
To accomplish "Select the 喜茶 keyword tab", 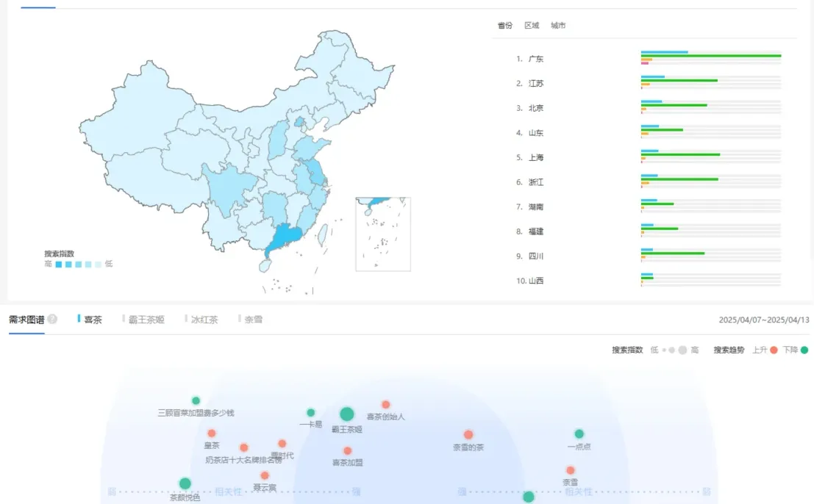I will (90, 320).
